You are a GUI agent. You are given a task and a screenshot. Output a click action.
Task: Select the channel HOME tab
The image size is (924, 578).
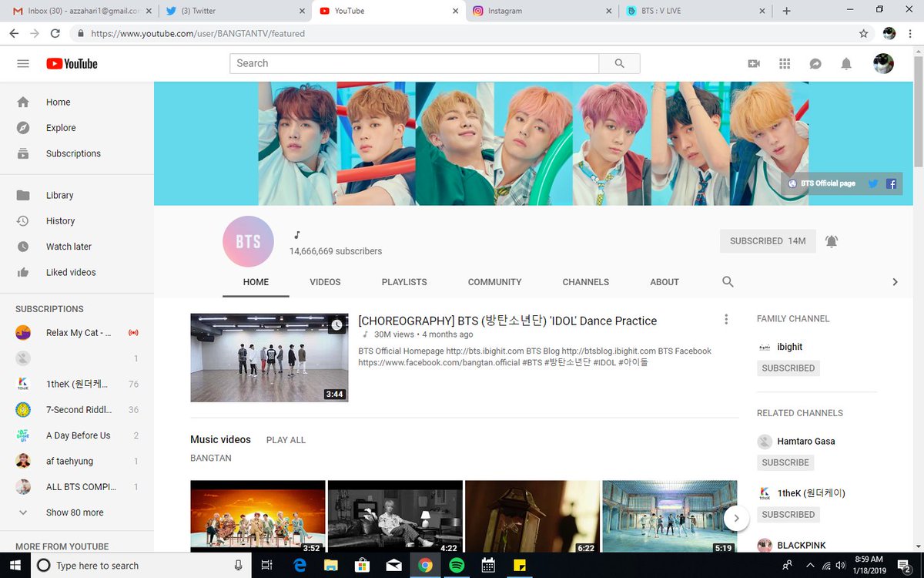tap(256, 282)
